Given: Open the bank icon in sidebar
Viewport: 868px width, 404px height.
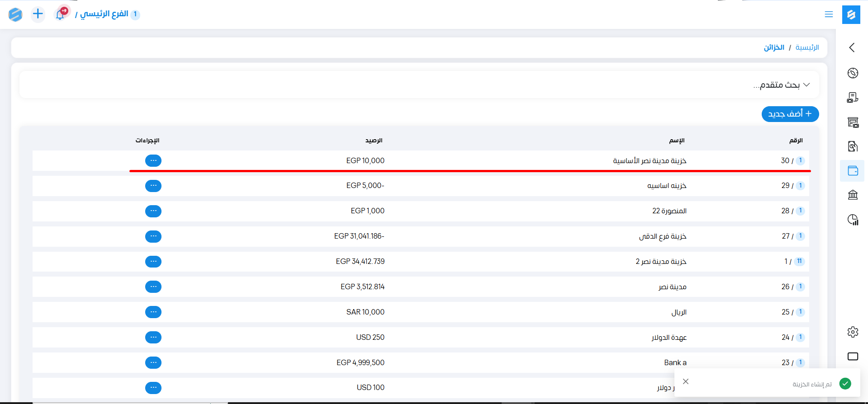Looking at the screenshot, I should (x=853, y=195).
